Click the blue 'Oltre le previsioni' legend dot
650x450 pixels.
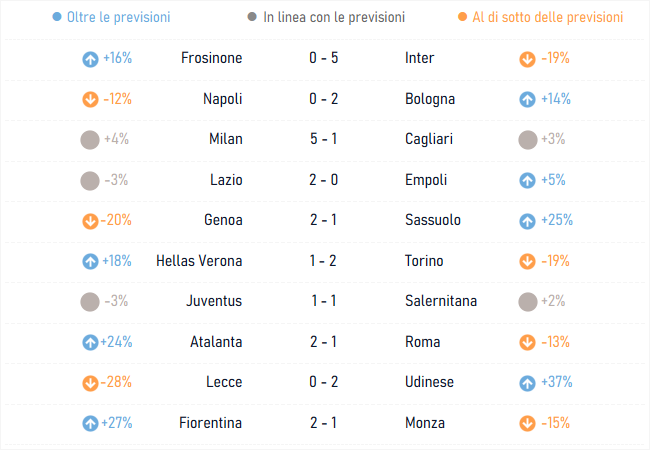click(57, 17)
